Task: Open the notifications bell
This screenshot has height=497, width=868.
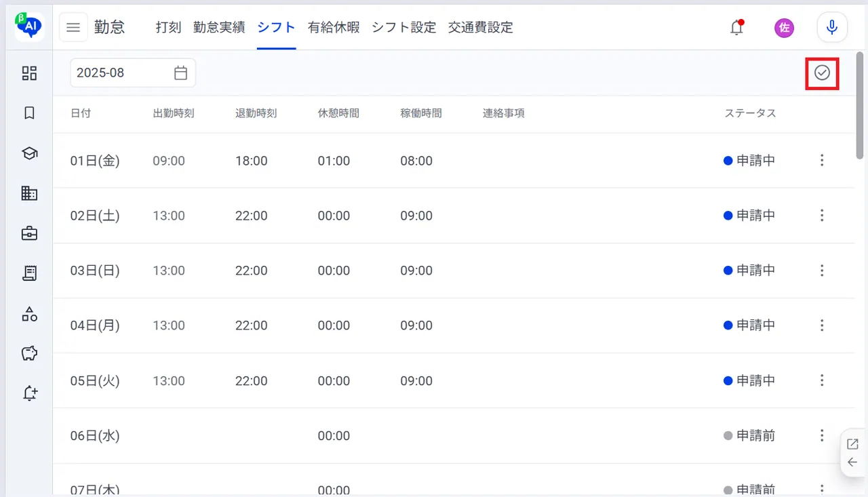Action: click(x=736, y=28)
